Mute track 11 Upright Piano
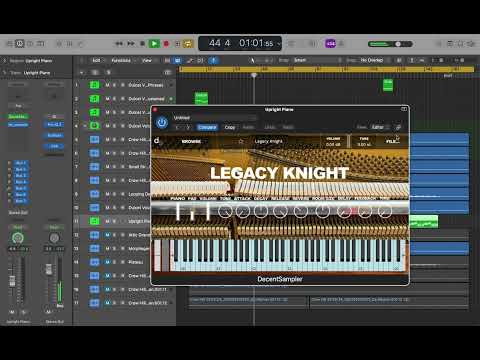The width and height of the screenshot is (480, 360). point(107,221)
